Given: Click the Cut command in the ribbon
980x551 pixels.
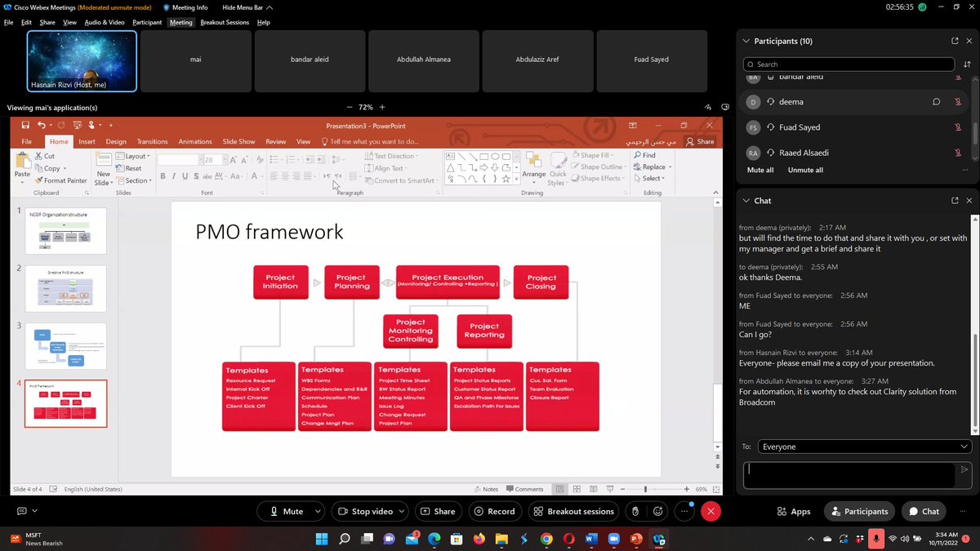Looking at the screenshot, I should [x=45, y=156].
